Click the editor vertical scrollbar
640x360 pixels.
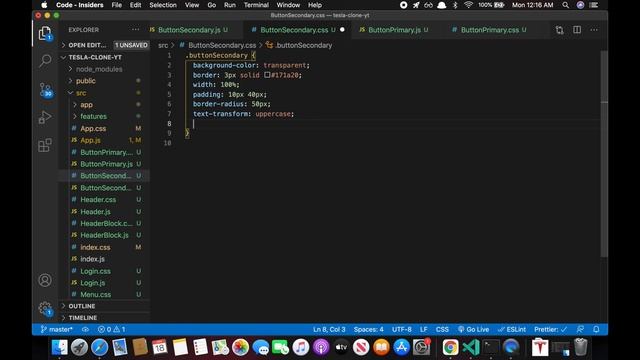point(604,153)
